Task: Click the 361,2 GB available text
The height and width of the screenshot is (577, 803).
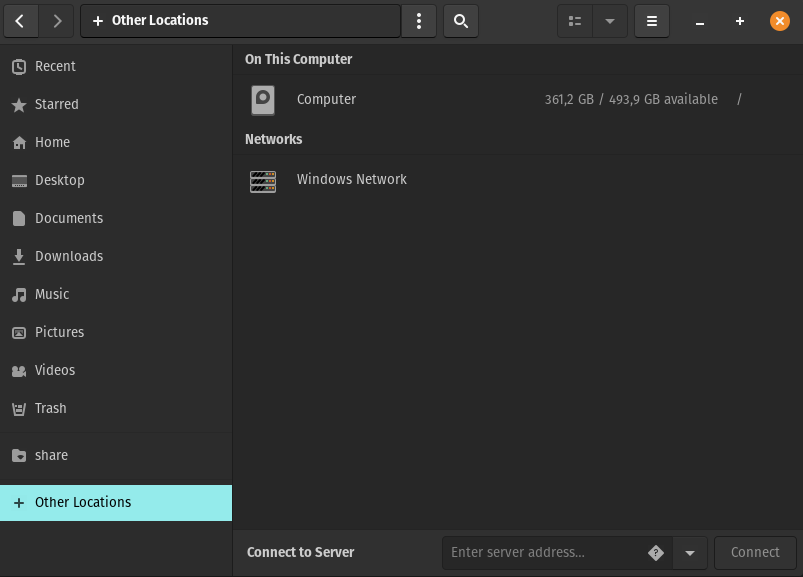Action: coord(631,99)
